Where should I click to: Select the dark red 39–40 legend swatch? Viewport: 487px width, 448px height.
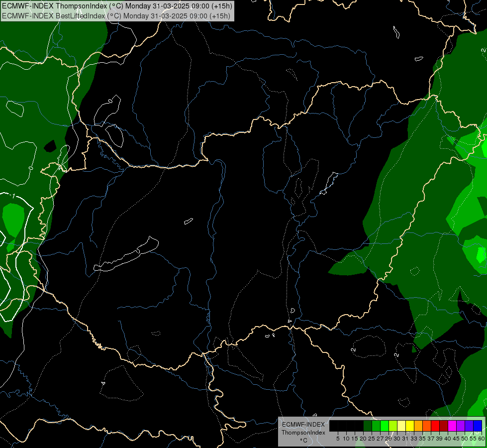pyautogui.click(x=444, y=426)
